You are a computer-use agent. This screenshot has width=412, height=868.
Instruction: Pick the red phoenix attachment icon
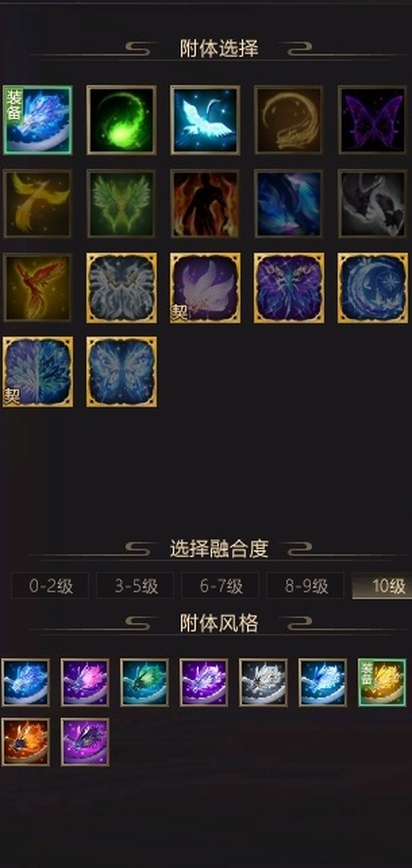pos(37,287)
